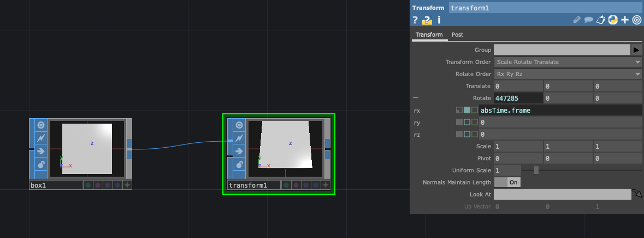Click operator name field transform1
The image size is (644, 238).
[546, 8]
